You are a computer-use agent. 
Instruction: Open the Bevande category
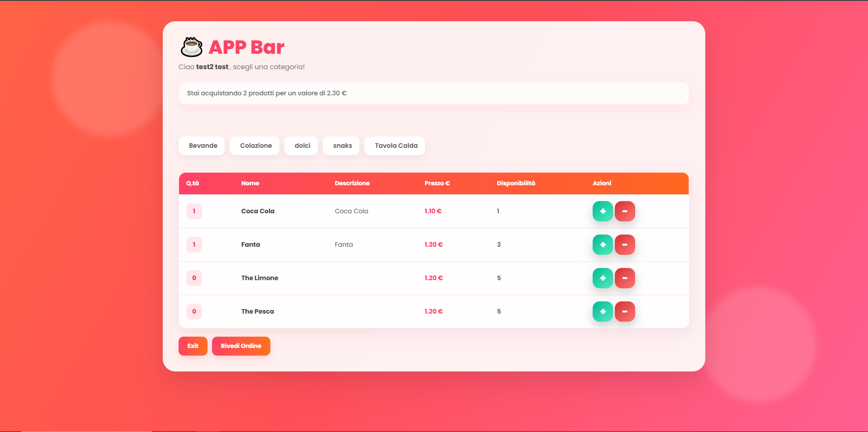click(x=202, y=146)
